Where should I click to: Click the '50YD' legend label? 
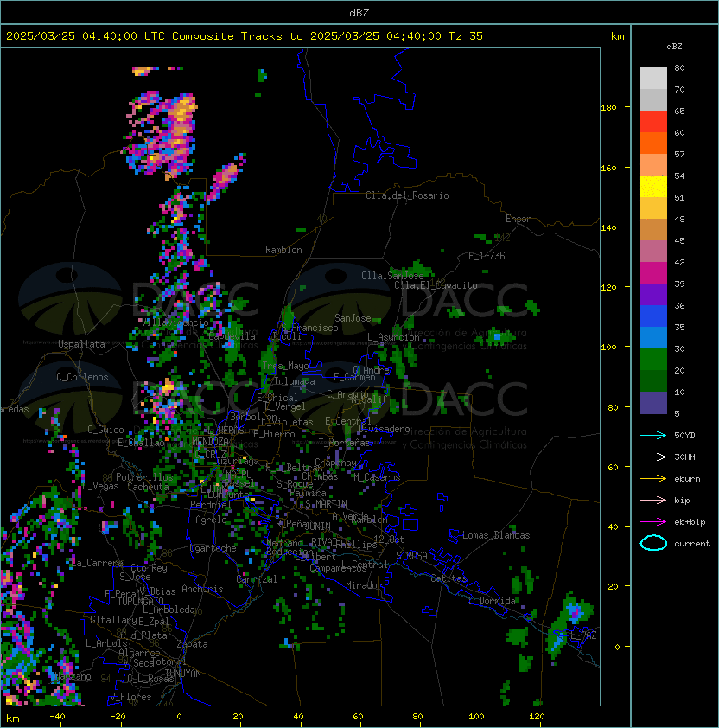(684, 436)
